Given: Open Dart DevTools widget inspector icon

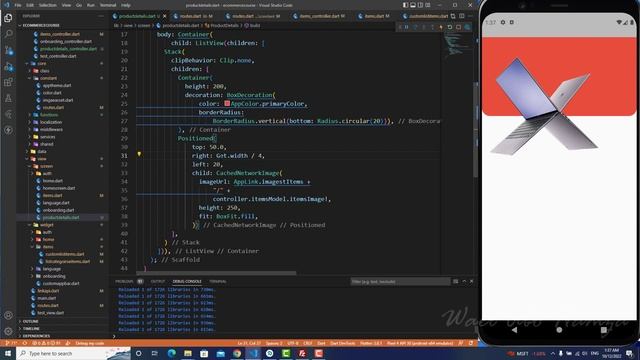Looking at the screenshot, I should tap(467, 27).
